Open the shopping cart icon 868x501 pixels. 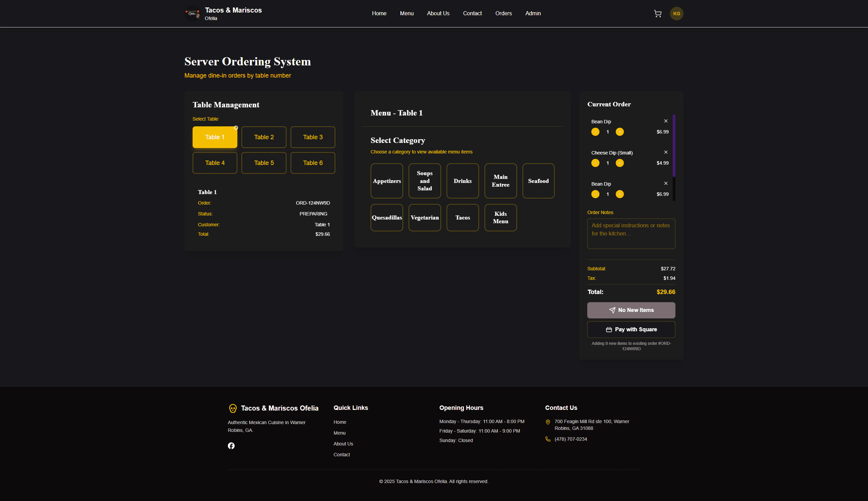tap(657, 14)
